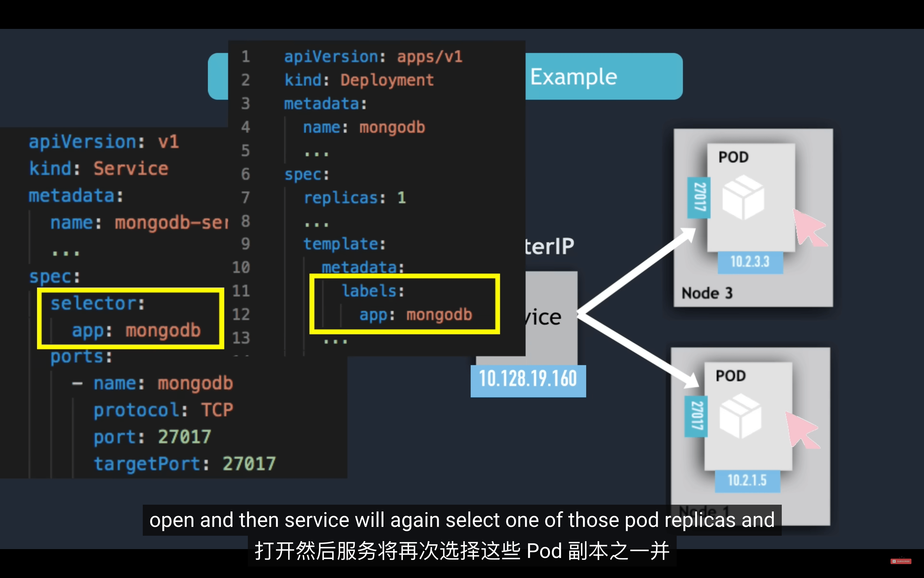The height and width of the screenshot is (578, 924).
Task: Click the "kind: Service" line
Action: pos(99,169)
